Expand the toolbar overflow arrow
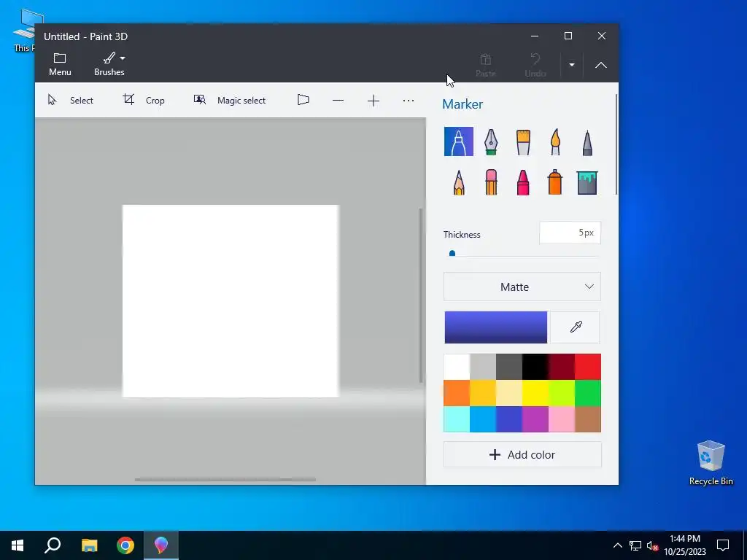 coord(572,65)
